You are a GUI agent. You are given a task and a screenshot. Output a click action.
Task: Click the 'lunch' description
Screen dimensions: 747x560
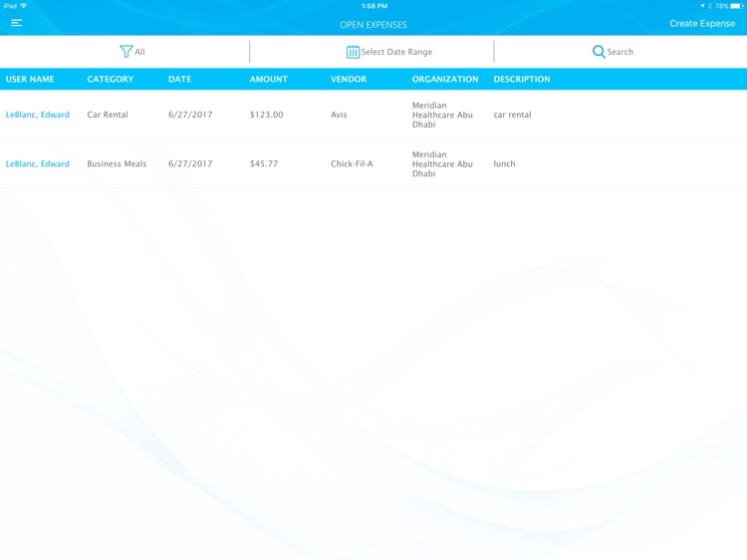(x=504, y=163)
